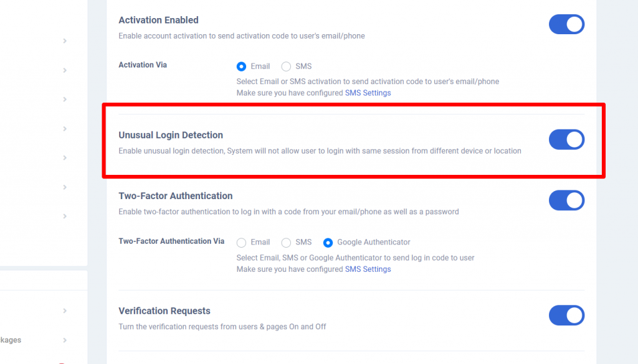Open the partially visible 'kages' sidebar menu
The image size is (638, 364).
point(11,340)
